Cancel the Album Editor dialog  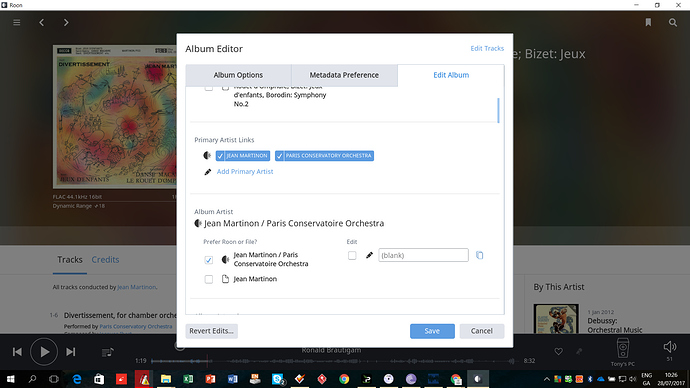click(x=482, y=331)
